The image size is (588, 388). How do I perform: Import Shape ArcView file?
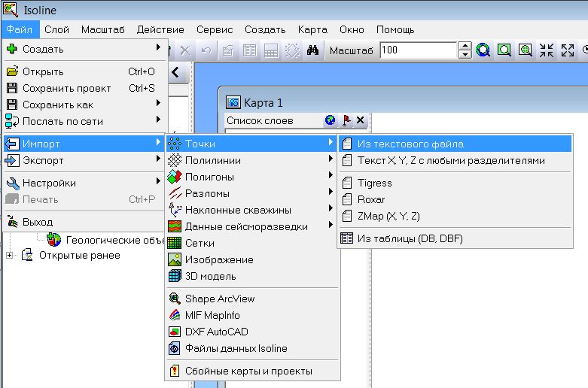(252, 299)
